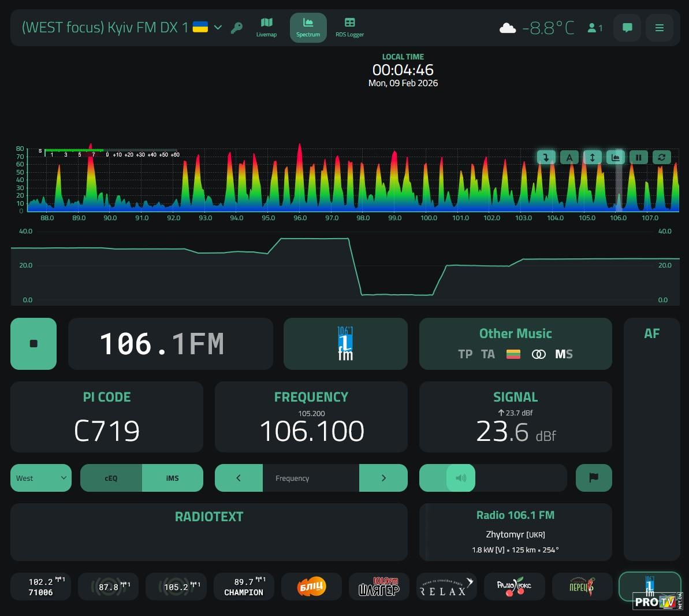689x616 pixels.
Task: Adjust the volume slider
Action: (461, 478)
